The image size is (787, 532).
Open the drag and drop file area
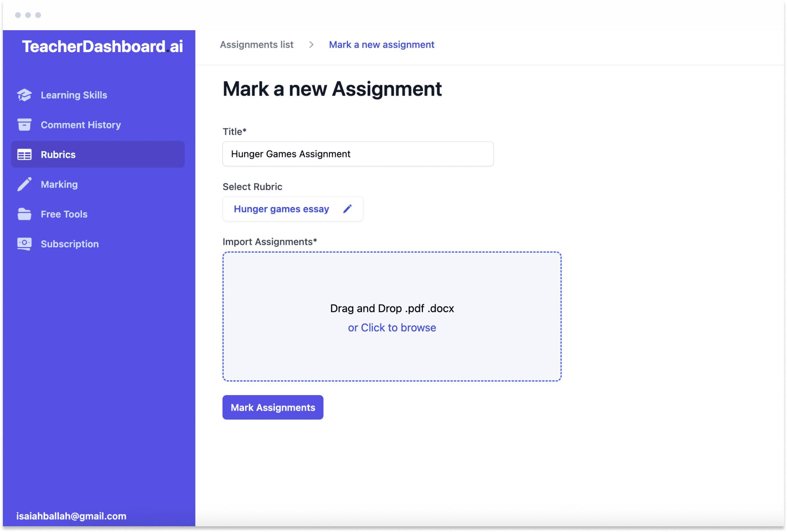click(x=392, y=315)
